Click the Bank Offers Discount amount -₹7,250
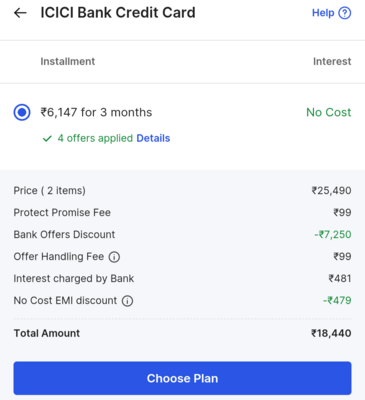This screenshot has width=365, height=400. [x=333, y=234]
